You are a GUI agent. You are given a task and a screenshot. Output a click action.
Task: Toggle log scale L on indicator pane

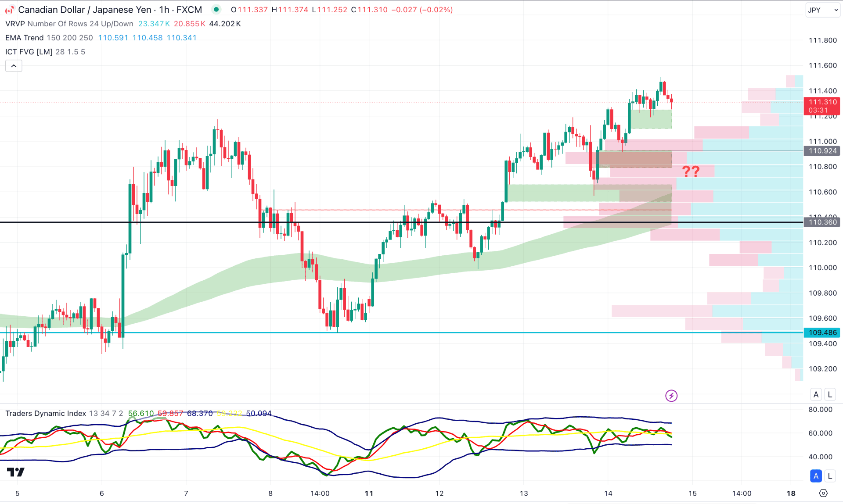(830, 476)
